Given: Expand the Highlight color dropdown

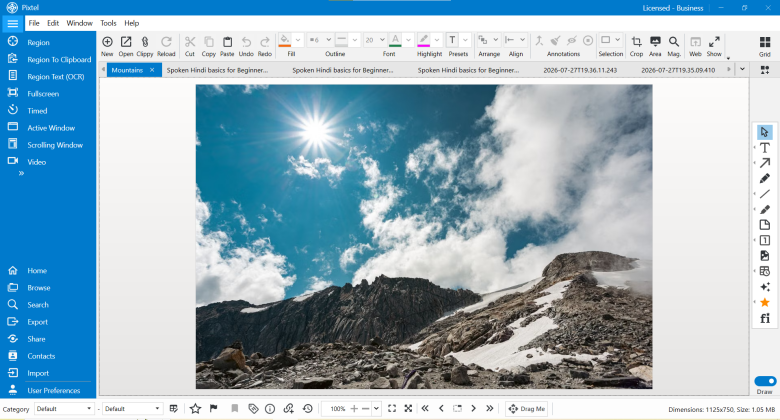Looking at the screenshot, I should (436, 40).
